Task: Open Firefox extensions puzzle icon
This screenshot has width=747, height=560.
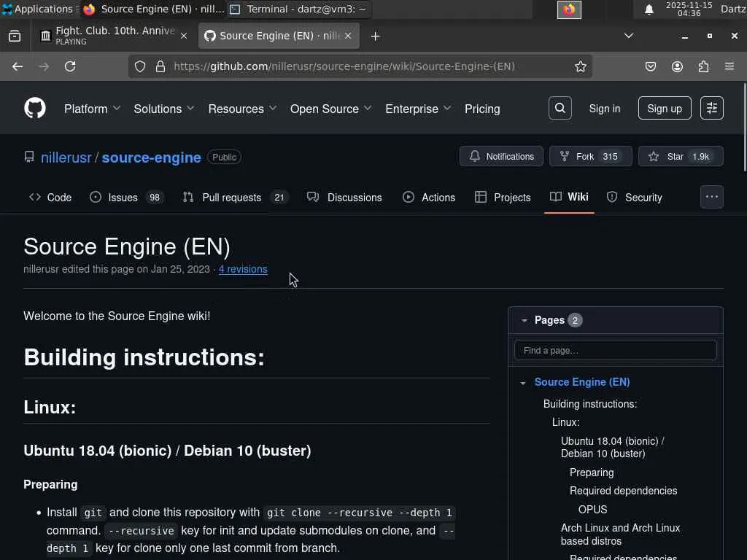Action: [703, 66]
